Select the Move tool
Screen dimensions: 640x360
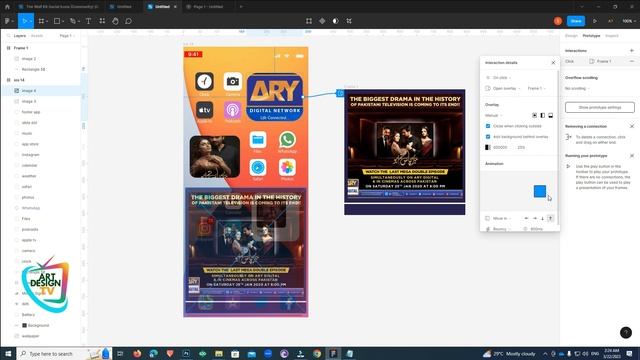(25, 21)
